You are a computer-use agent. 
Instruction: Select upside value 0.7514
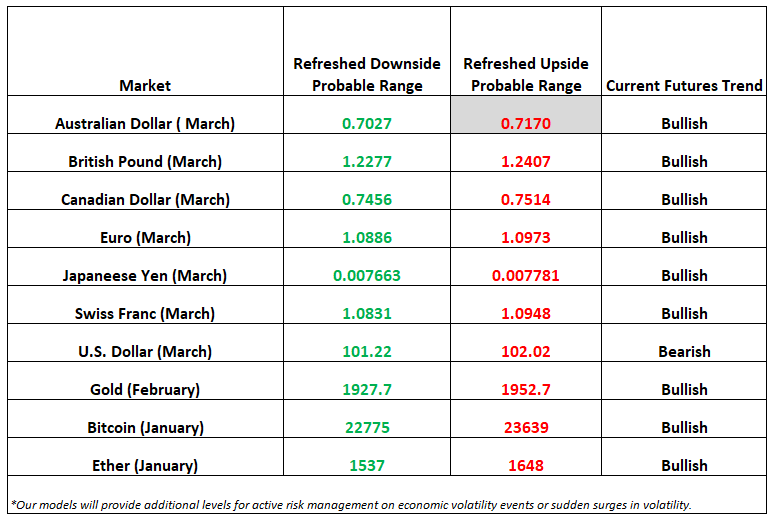526,199
